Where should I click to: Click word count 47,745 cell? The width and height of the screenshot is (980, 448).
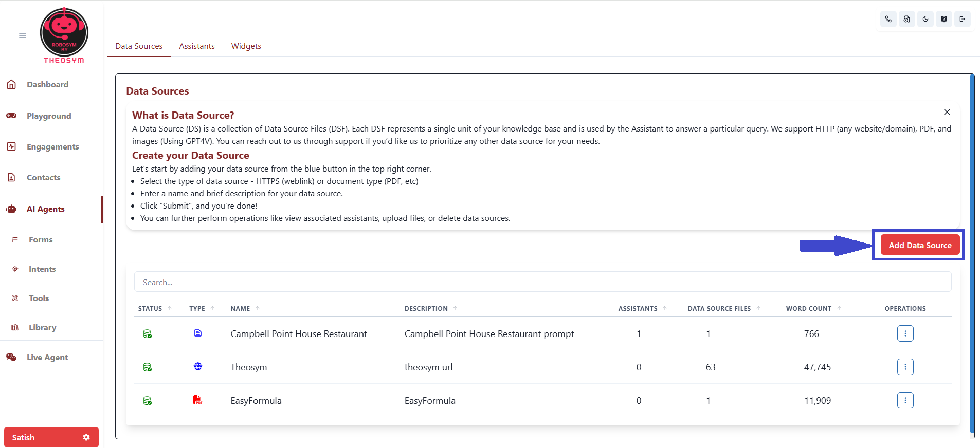click(818, 367)
